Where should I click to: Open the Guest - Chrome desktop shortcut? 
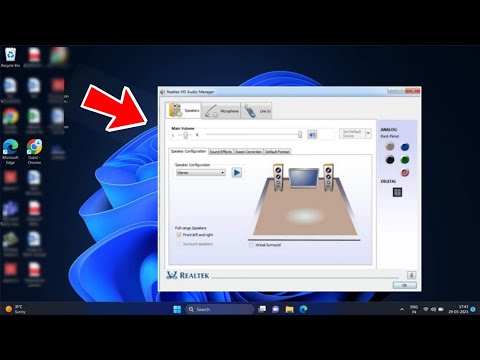pos(34,152)
